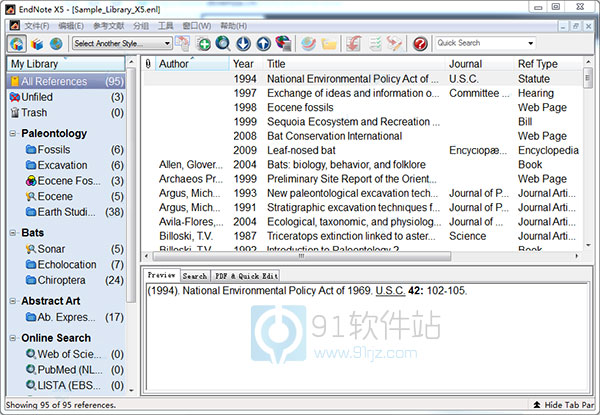The image size is (600, 415).
Task: Switch to Online Search Mode globe icon
Action: tap(56, 43)
